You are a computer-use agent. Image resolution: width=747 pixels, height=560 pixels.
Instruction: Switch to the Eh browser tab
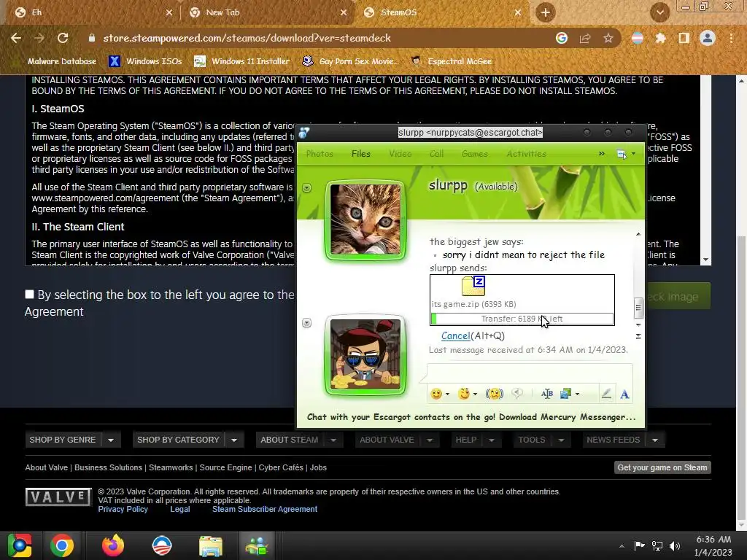(x=93, y=12)
